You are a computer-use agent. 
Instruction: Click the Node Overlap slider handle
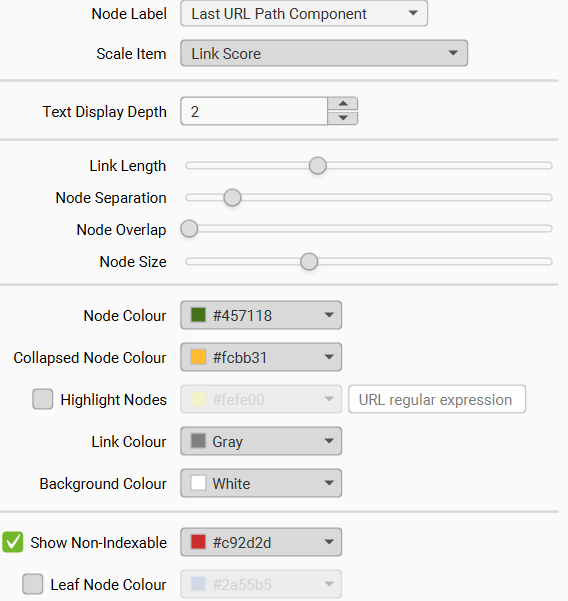[189, 229]
